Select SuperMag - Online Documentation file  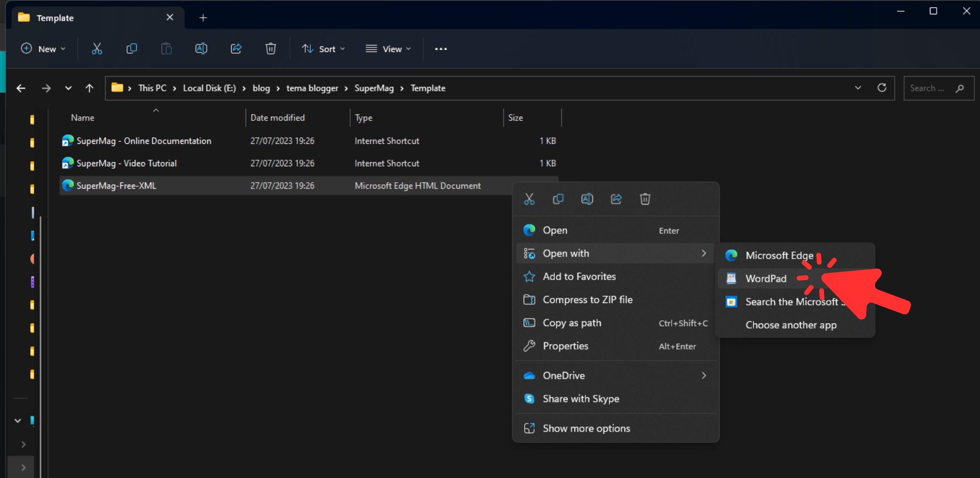(x=309, y=141)
